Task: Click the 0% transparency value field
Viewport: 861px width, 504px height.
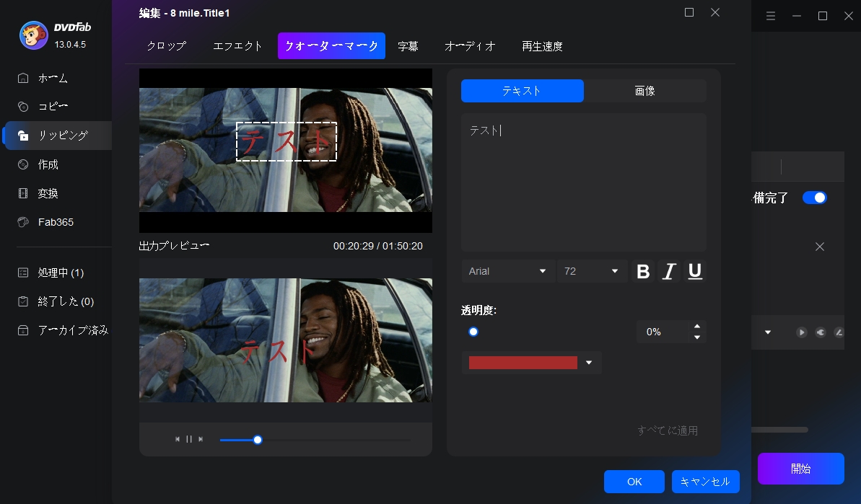Action: click(x=662, y=332)
